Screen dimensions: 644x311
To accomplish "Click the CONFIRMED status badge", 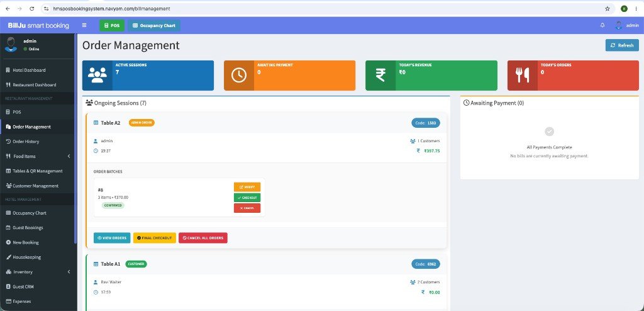I will click(x=113, y=205).
